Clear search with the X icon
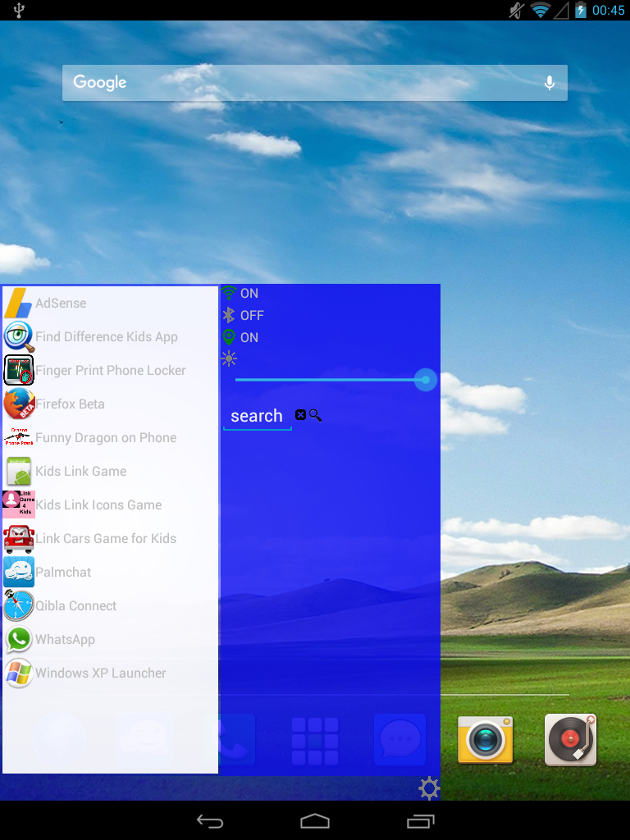The height and width of the screenshot is (840, 630). tap(300, 414)
